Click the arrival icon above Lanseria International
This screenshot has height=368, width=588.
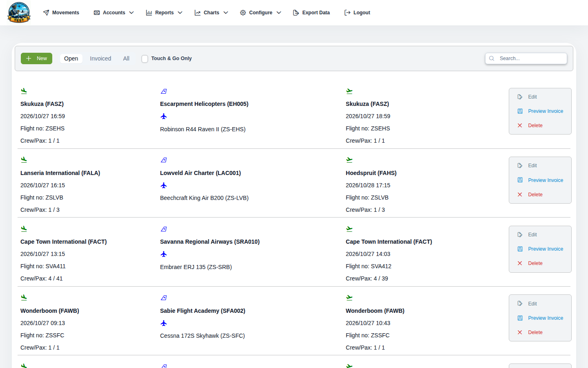click(24, 159)
